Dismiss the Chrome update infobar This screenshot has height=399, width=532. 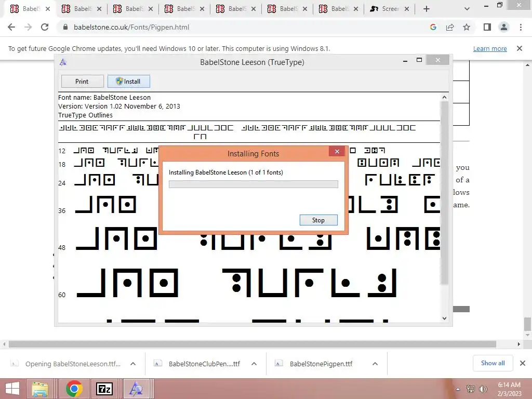[x=519, y=48]
